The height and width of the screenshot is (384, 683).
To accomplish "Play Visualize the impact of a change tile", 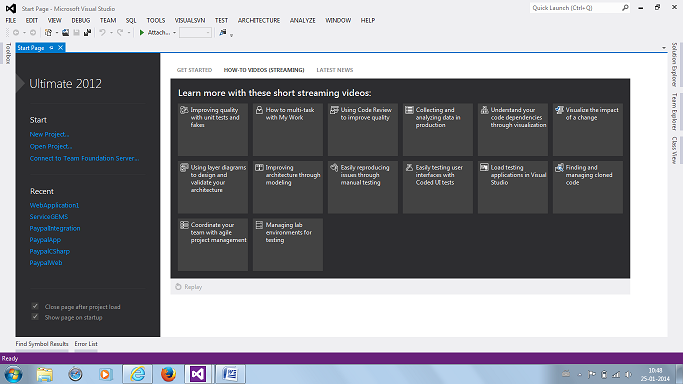I will pos(588,130).
